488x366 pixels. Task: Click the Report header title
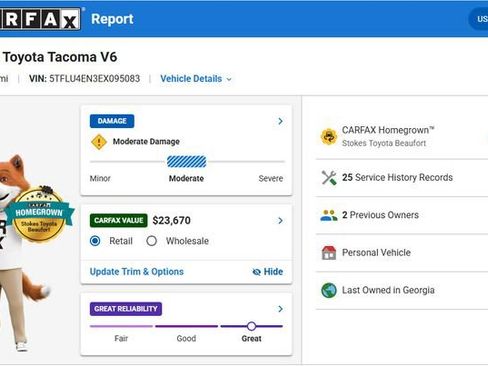(112, 19)
